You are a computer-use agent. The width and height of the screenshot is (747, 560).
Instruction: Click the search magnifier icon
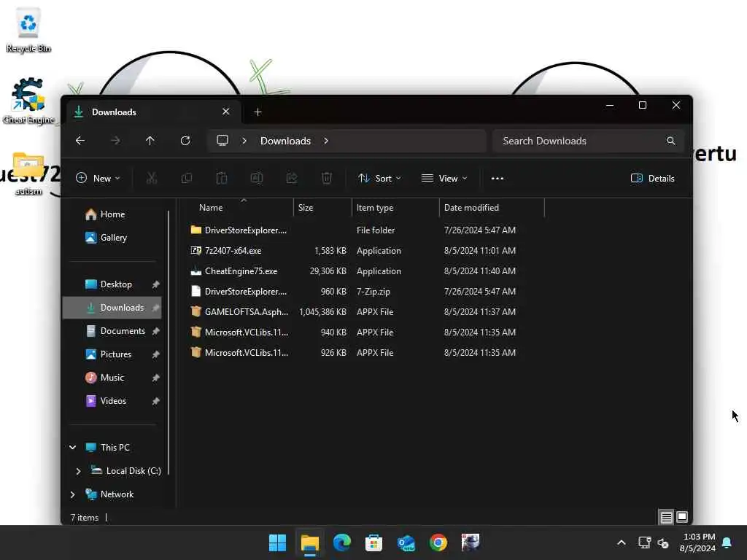click(x=671, y=141)
